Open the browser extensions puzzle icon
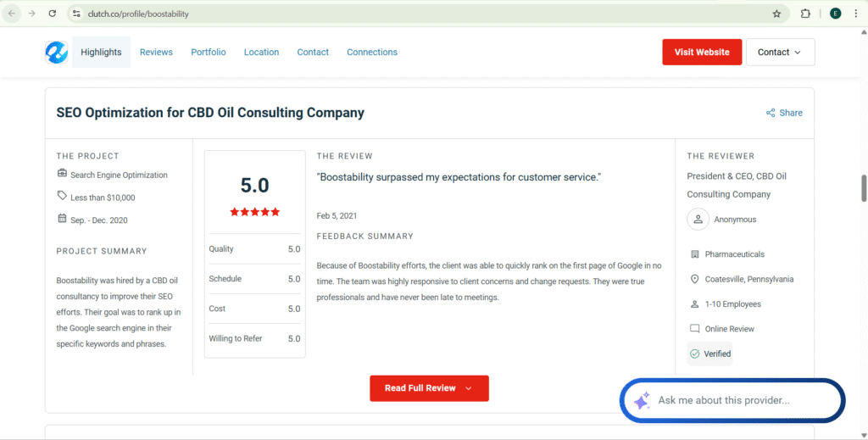 click(x=805, y=14)
